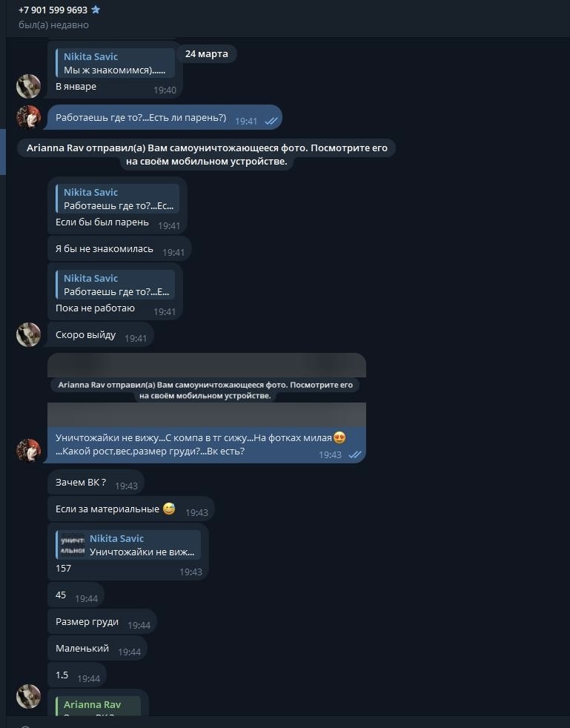Click the "Маленький" message bubble
This screenshot has height=728, width=570.
point(82,648)
